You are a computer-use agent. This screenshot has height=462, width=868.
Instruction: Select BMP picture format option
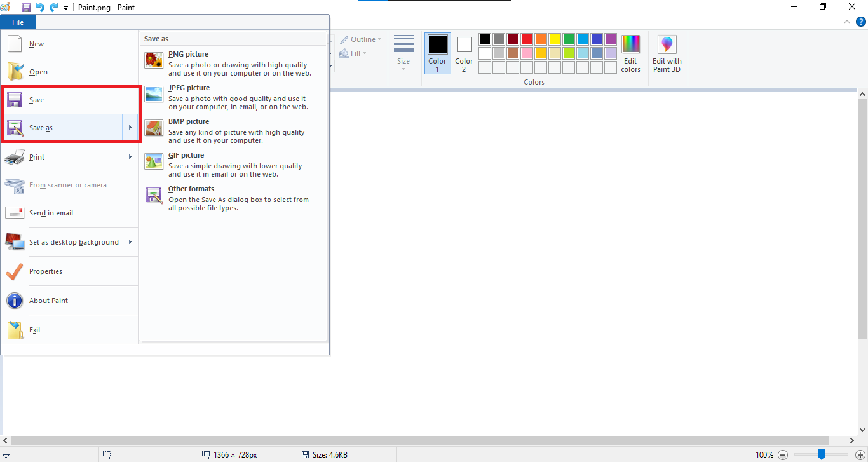tap(233, 132)
